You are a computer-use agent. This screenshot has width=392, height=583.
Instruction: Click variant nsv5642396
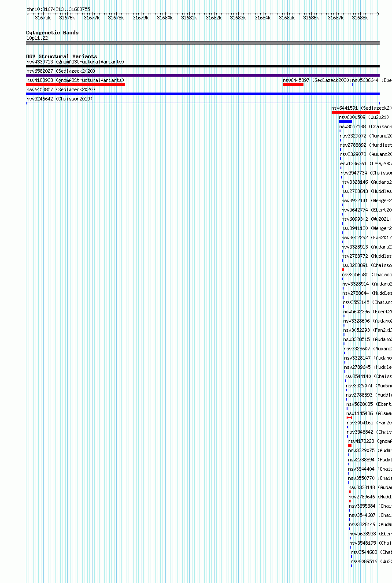[368, 312]
